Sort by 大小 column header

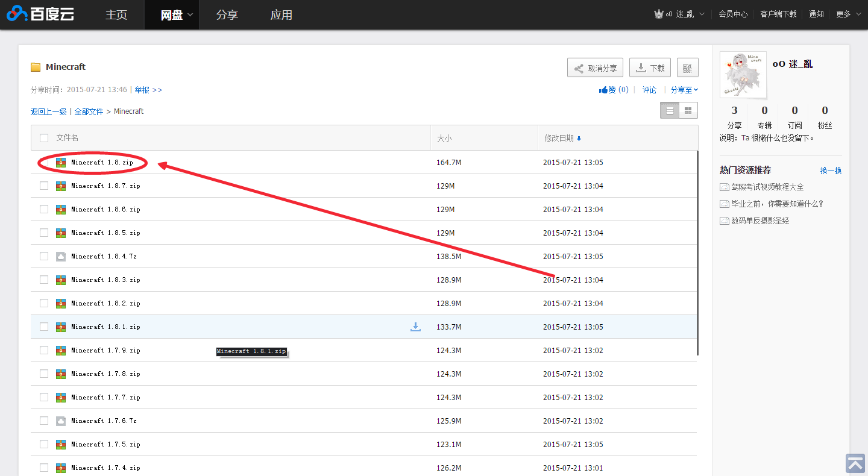(444, 138)
